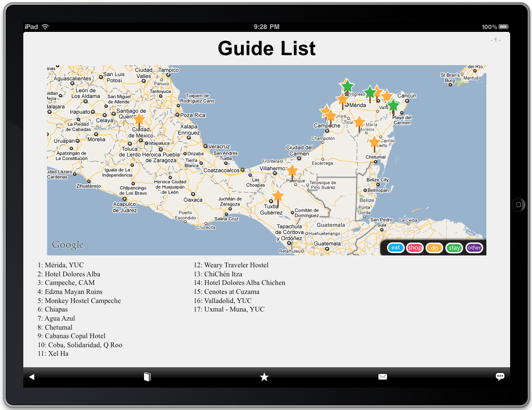Tap the Wi-Fi indicator in status bar
The image size is (532, 410).
click(45, 27)
